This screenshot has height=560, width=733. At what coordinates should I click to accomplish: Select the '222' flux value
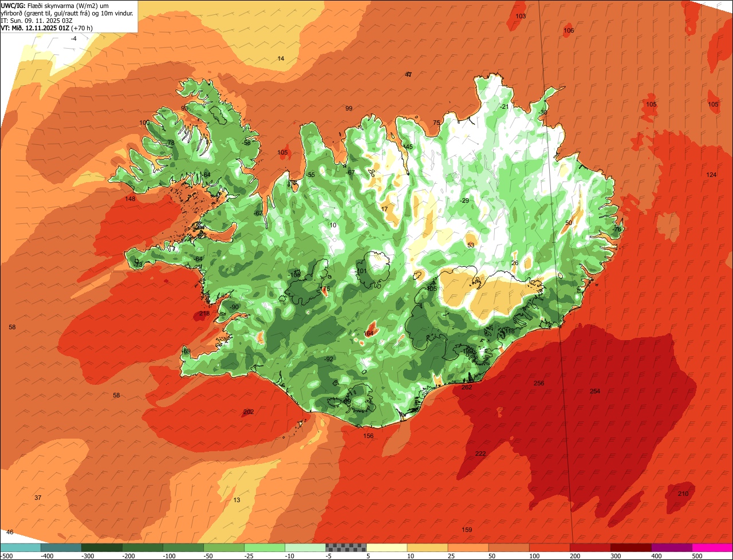[480, 453]
